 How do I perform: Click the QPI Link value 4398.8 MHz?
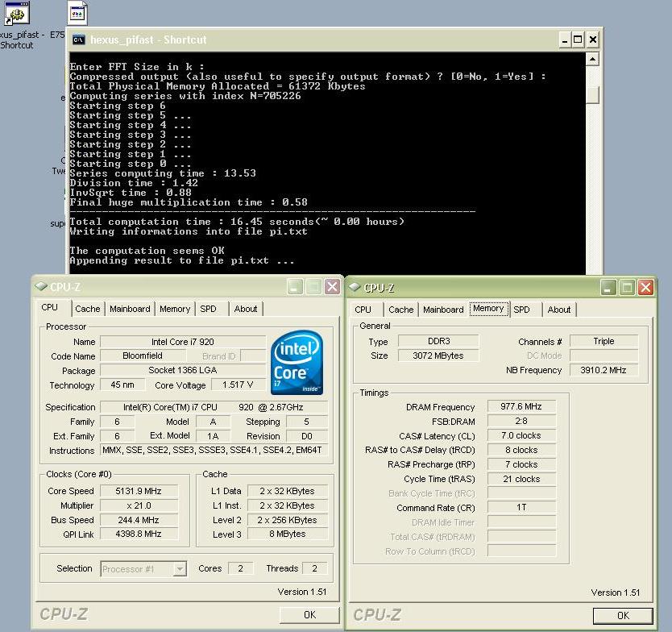click(x=139, y=534)
